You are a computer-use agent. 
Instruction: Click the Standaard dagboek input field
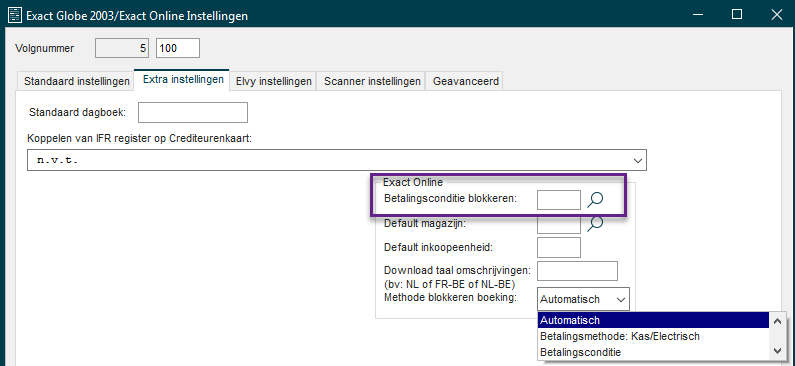tap(193, 113)
